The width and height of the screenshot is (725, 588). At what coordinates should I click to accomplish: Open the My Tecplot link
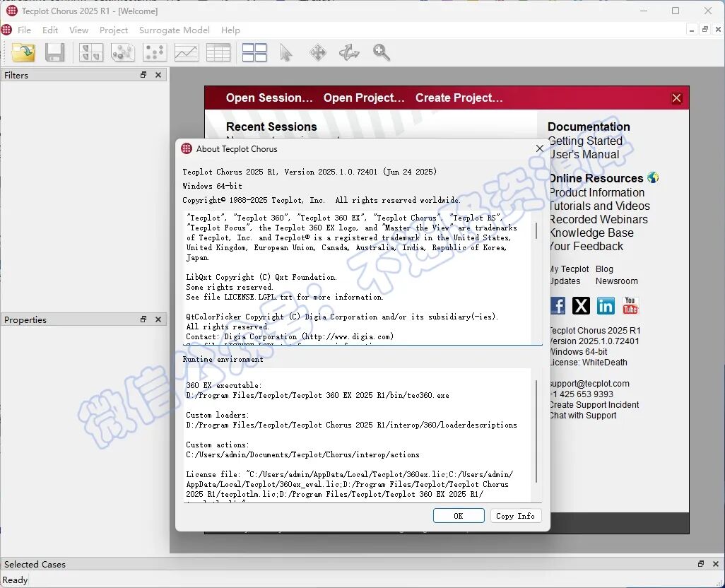click(569, 269)
